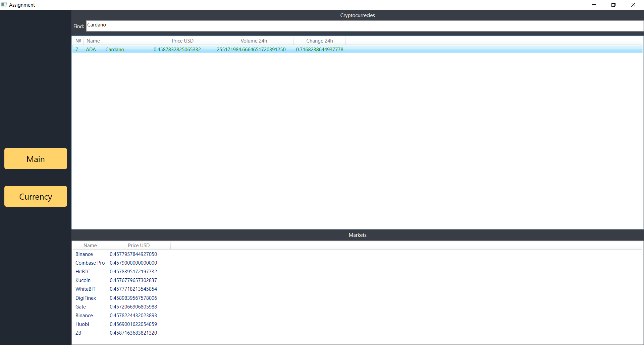Restore down the Assignment window
The height and width of the screenshot is (345, 644).
coord(613,5)
